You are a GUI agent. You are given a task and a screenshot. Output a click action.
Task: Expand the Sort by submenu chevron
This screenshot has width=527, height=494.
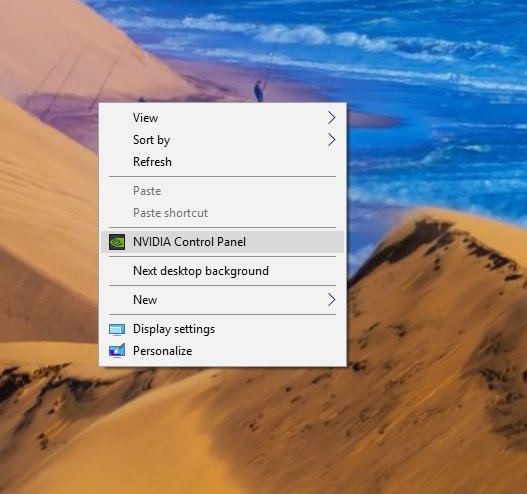point(331,140)
